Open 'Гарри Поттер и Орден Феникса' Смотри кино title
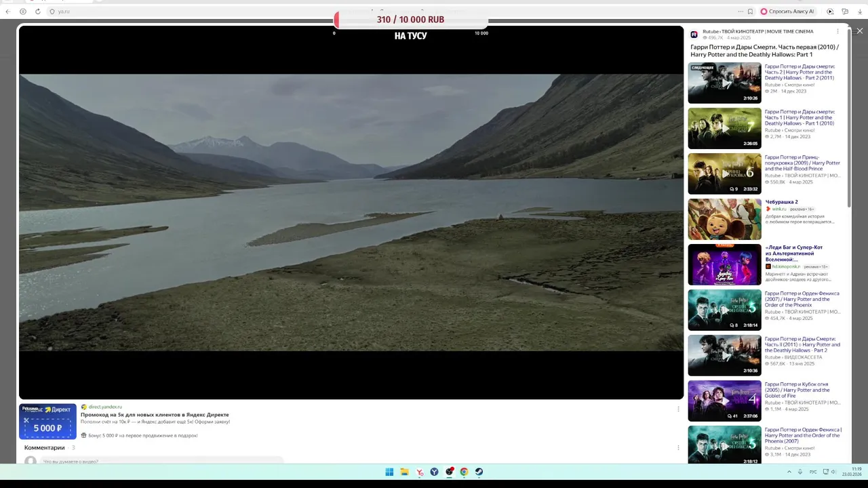The width and height of the screenshot is (868, 488). click(803, 435)
